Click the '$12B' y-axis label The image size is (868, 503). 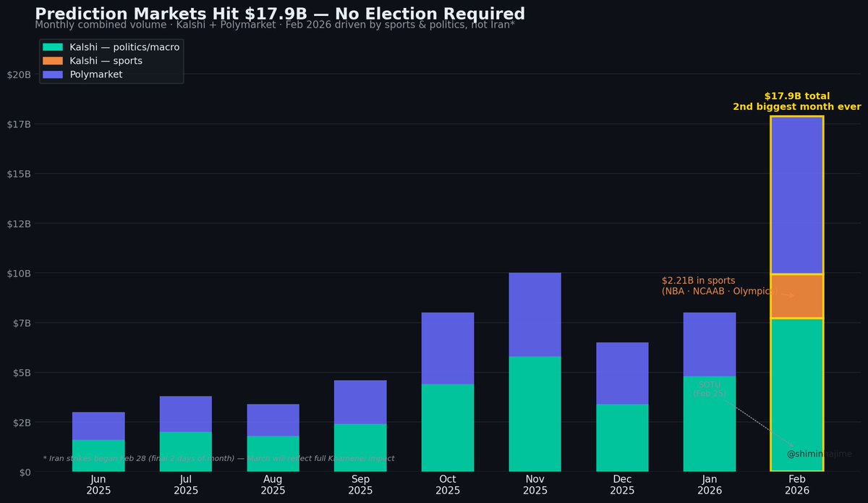click(18, 224)
